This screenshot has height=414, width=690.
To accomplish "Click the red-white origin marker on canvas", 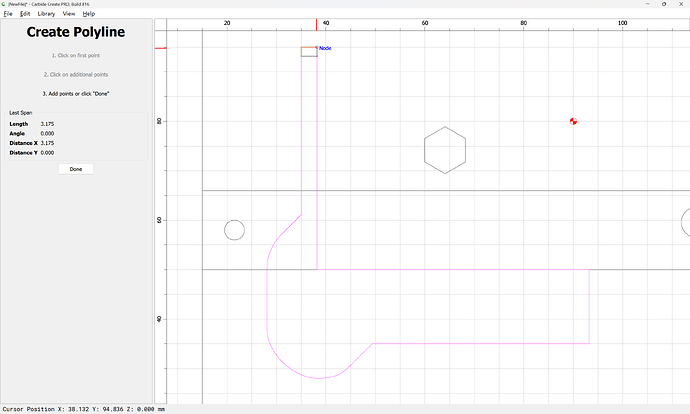I will click(573, 121).
